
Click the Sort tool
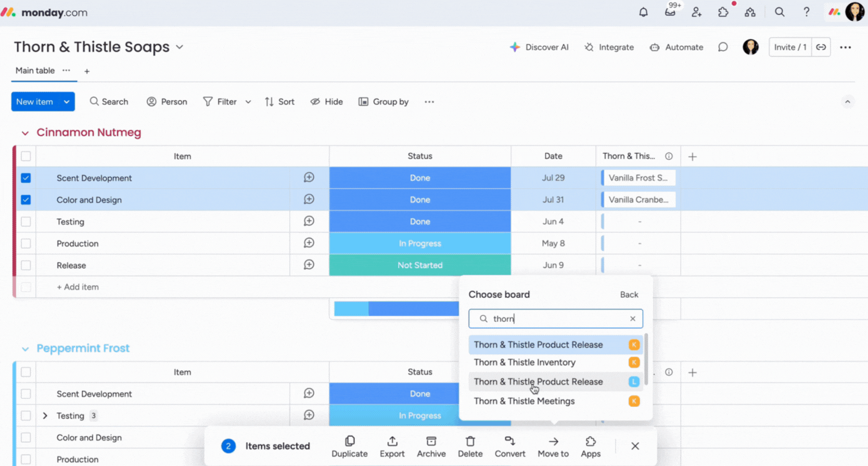pyautogui.click(x=279, y=101)
